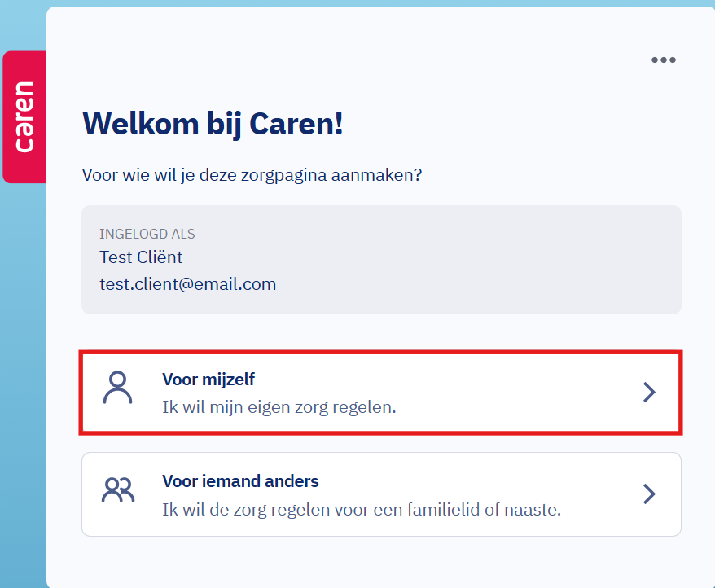Select the Voor iemand anders option title
This screenshot has height=588, width=715.
point(240,481)
